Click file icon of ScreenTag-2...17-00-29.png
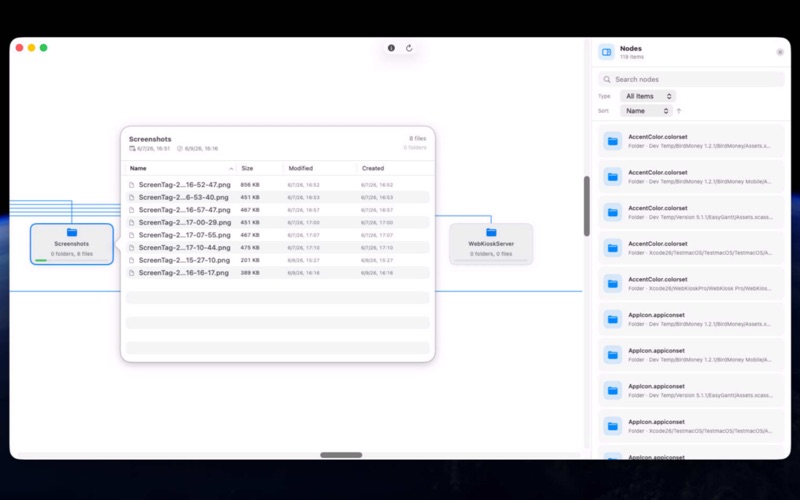 click(x=132, y=222)
